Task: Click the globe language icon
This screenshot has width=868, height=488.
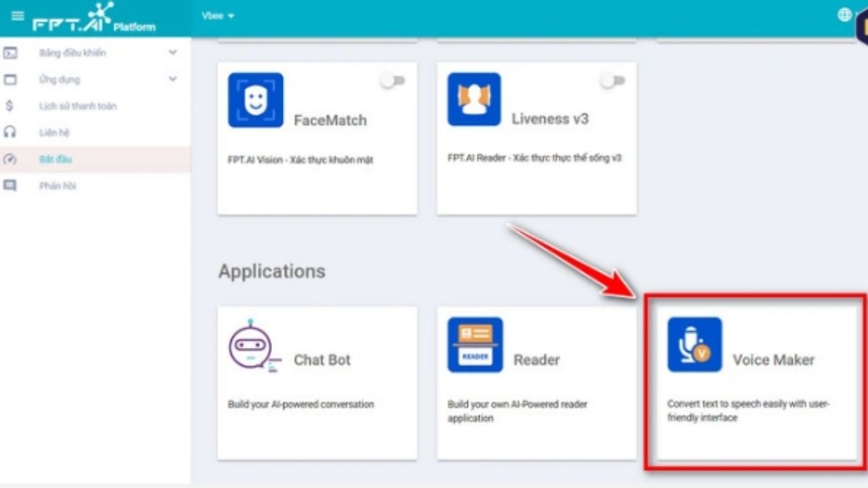Action: [844, 14]
